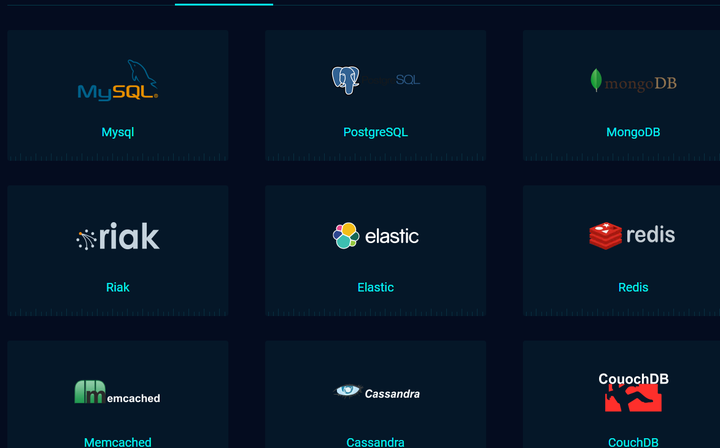This screenshot has width=720, height=448.
Task: Open the Elastic link label
Action: 376,287
